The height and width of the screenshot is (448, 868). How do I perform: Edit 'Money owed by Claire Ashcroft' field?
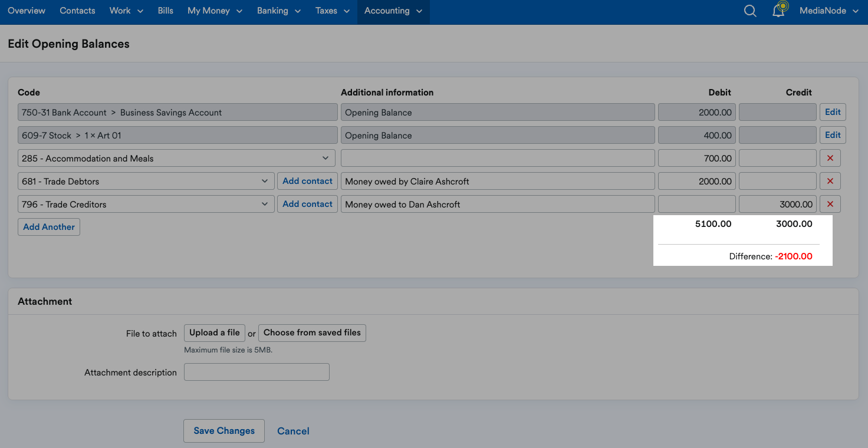[x=498, y=181]
